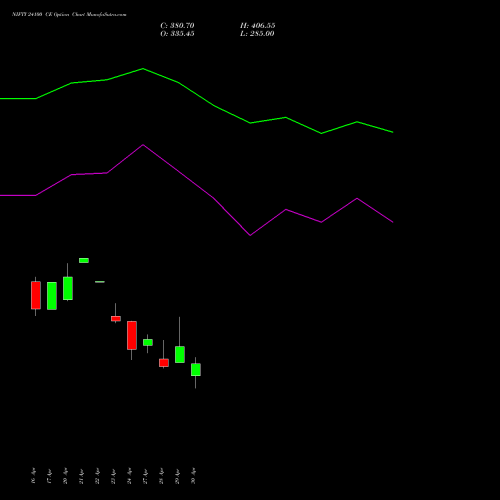
Task: Click the 29 Apr date label
Action: tap(177, 476)
